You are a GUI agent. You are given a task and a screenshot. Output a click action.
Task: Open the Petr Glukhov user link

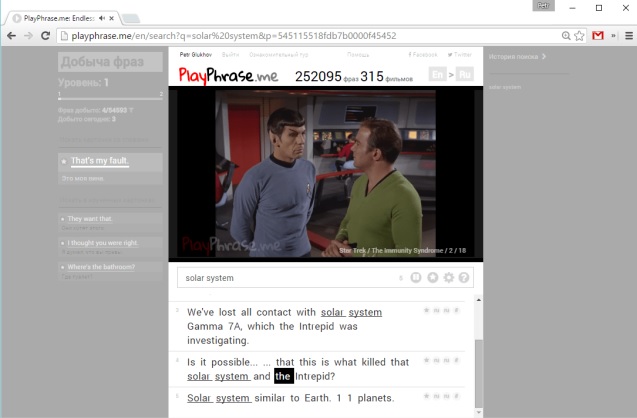click(196, 54)
